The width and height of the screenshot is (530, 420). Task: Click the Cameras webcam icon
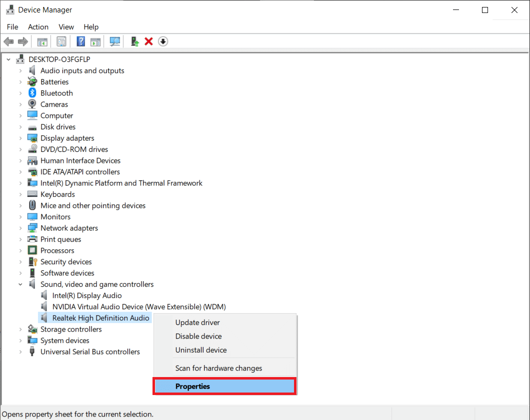pyautogui.click(x=32, y=104)
